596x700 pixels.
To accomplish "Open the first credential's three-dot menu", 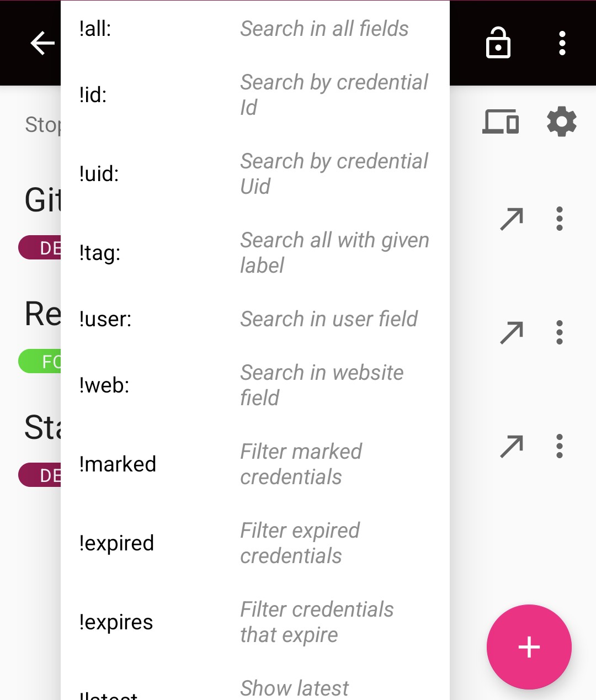I will (x=560, y=219).
